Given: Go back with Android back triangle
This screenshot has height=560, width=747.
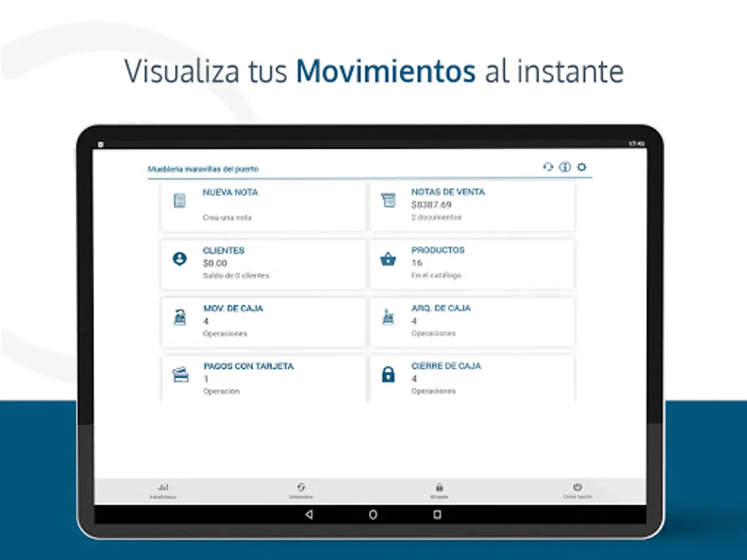Looking at the screenshot, I should click(309, 515).
